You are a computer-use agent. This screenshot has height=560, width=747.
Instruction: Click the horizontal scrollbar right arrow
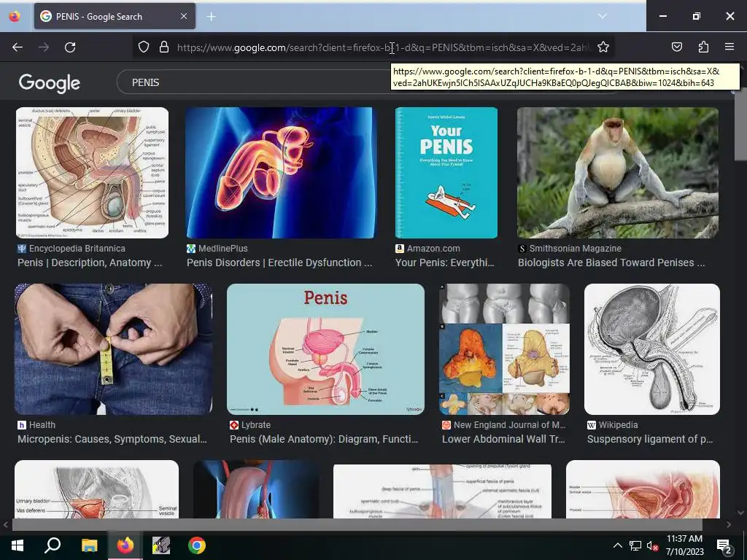coord(729,525)
